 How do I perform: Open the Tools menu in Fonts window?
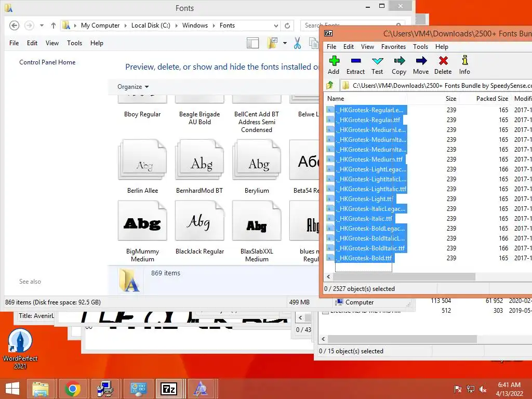(74, 43)
